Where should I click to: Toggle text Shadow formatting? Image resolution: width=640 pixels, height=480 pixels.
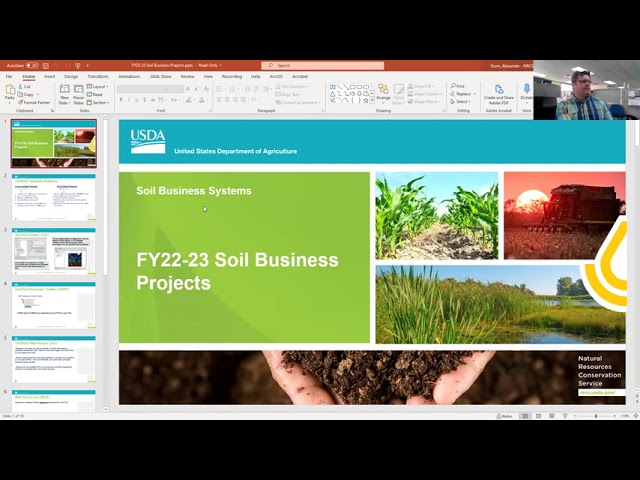(x=145, y=100)
